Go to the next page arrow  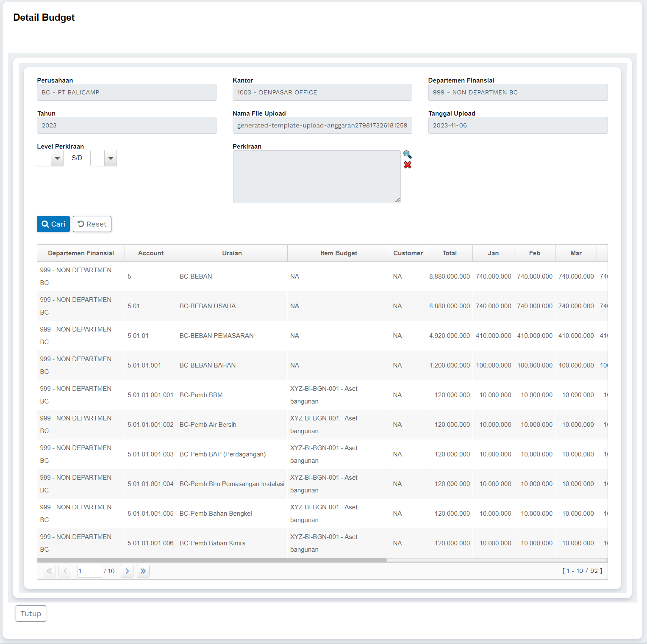[127, 571]
